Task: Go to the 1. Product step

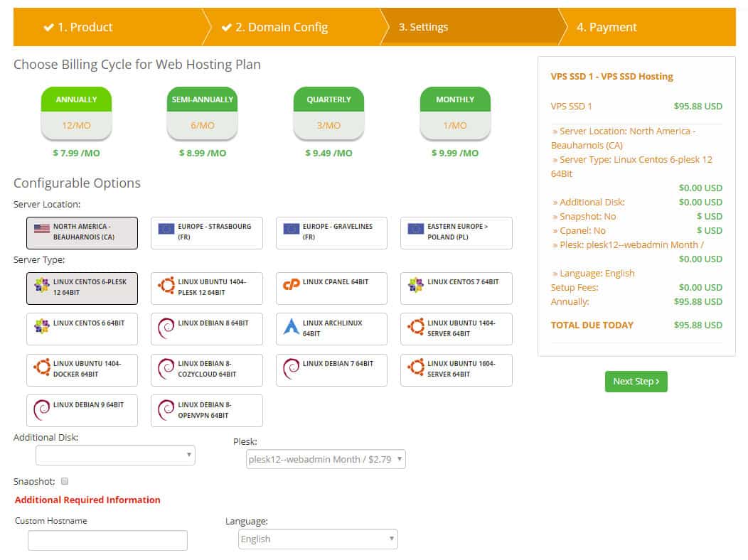Action: pos(78,27)
